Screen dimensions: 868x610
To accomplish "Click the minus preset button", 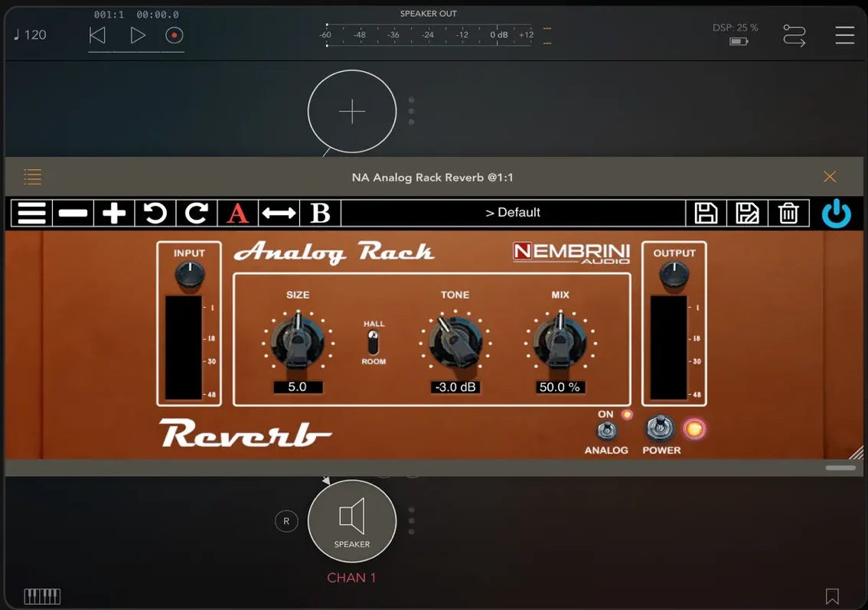I will coord(73,213).
